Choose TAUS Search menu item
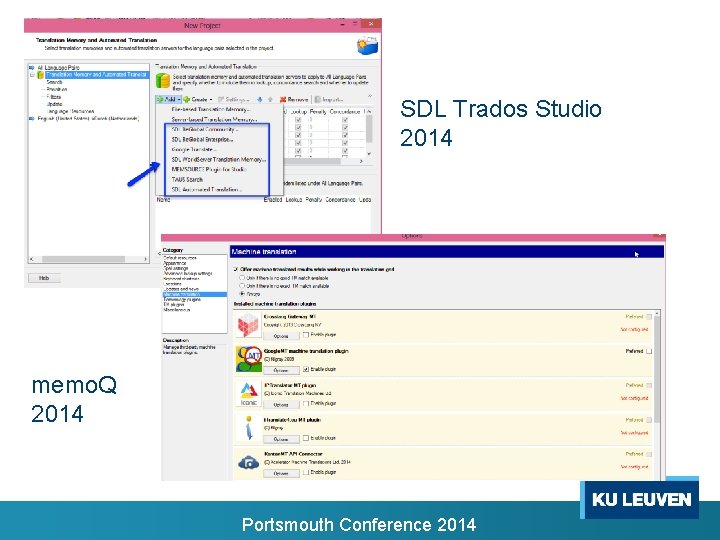 187,180
